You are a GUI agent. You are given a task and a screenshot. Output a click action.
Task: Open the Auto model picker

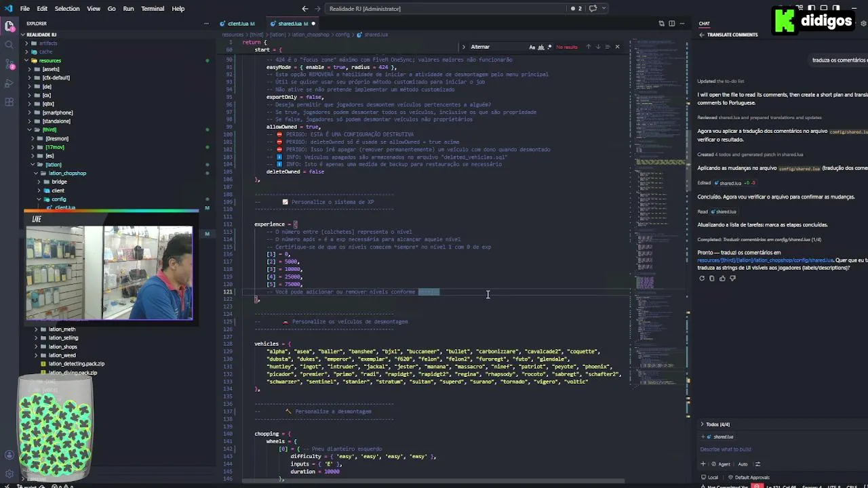(x=743, y=464)
